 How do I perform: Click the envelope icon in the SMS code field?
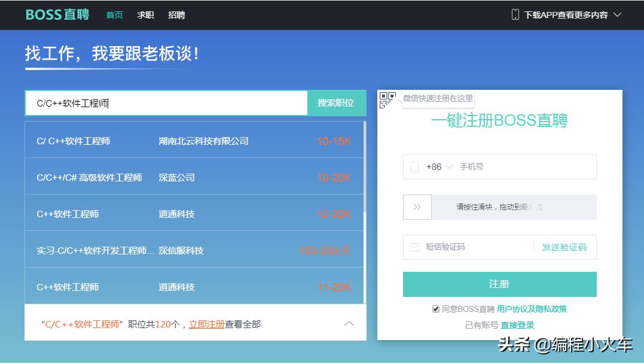click(x=416, y=247)
